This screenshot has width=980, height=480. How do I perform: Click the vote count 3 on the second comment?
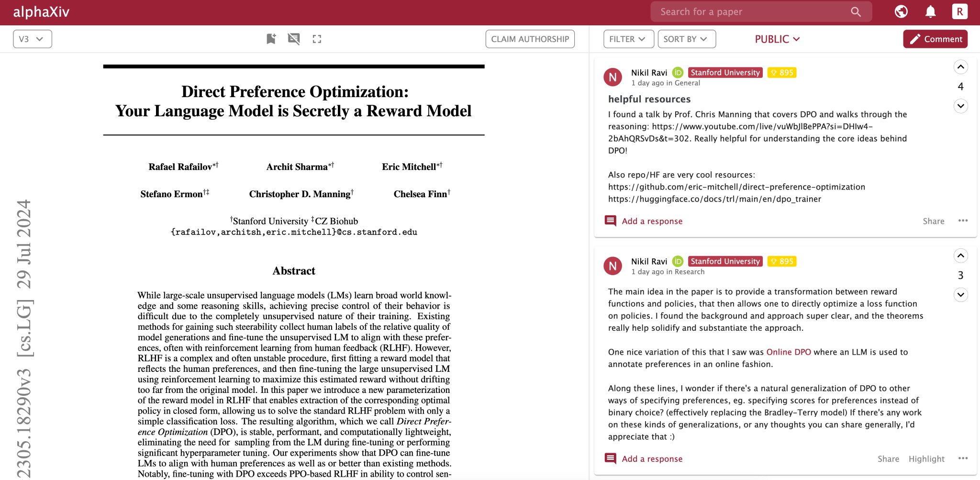[960, 275]
